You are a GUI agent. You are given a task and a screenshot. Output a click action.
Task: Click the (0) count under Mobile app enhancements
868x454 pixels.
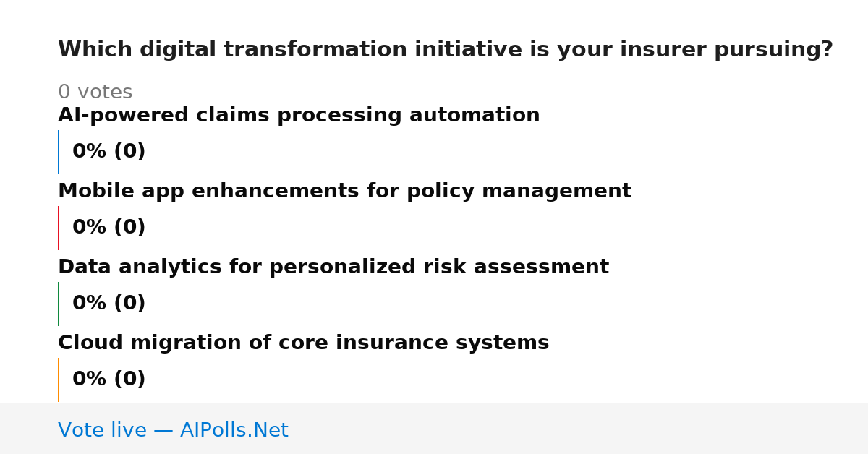click(x=129, y=228)
